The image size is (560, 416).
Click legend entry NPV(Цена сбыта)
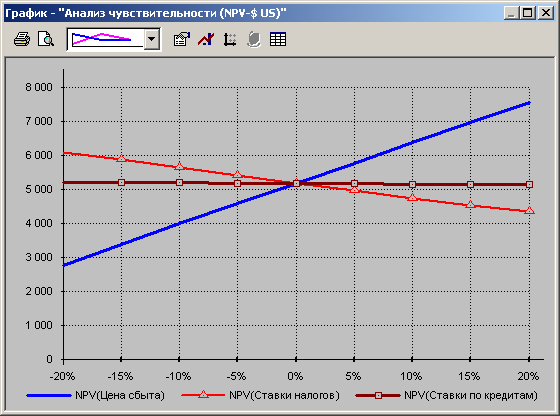click(120, 395)
